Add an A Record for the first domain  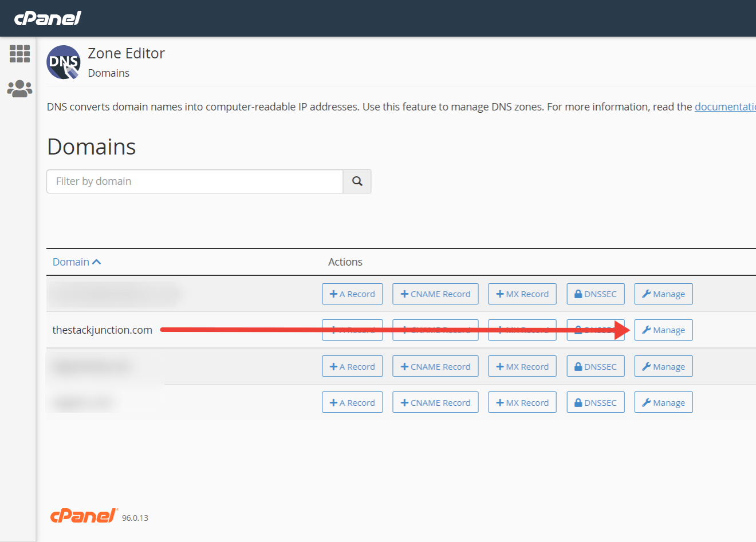pos(352,294)
